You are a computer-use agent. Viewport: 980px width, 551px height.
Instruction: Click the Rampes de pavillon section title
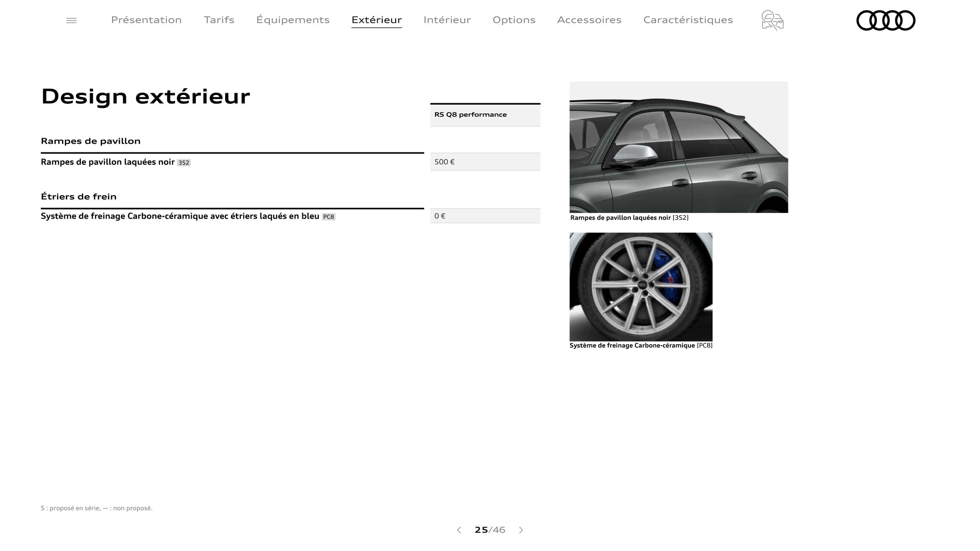(91, 141)
